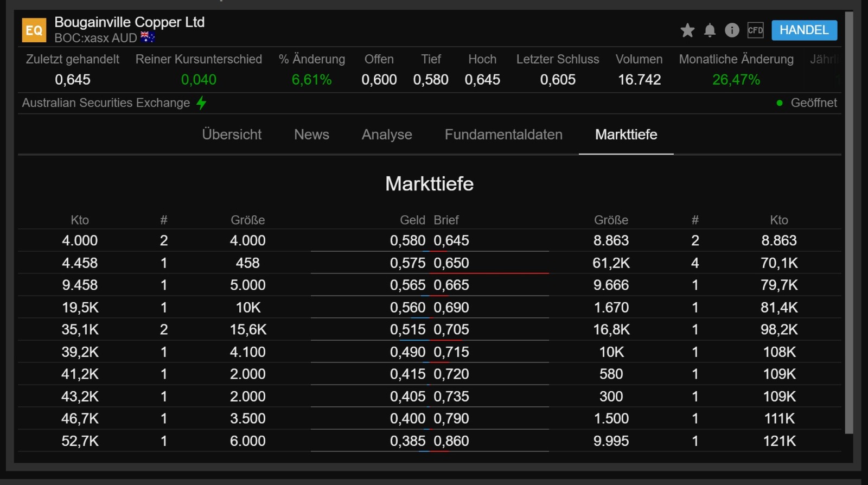This screenshot has width=868, height=485.
Task: Click the monthly change value 26,47%
Action: tap(736, 80)
